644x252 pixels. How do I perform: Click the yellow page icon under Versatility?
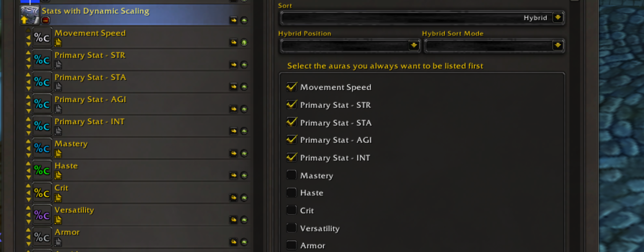58,220
